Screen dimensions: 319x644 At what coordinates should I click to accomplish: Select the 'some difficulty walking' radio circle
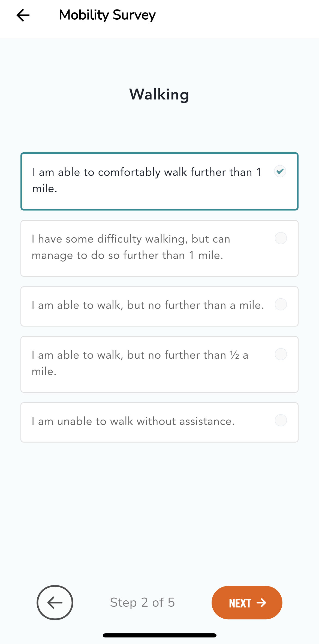281,238
